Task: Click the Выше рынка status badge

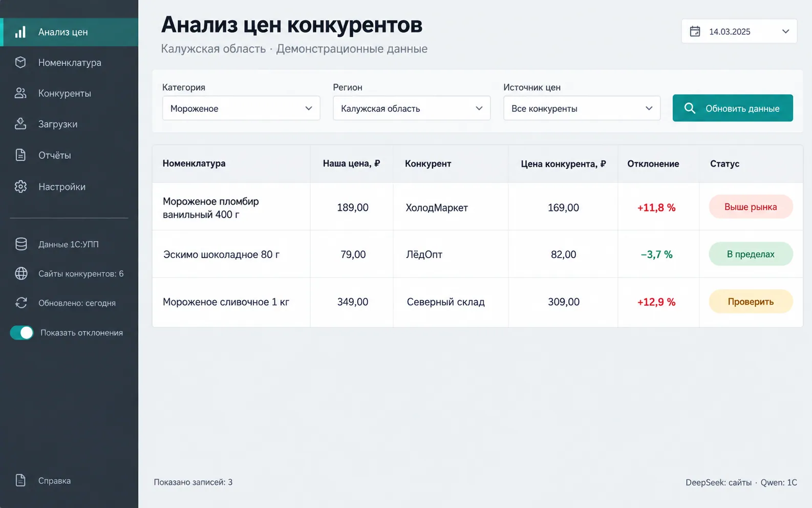Action: coord(751,207)
